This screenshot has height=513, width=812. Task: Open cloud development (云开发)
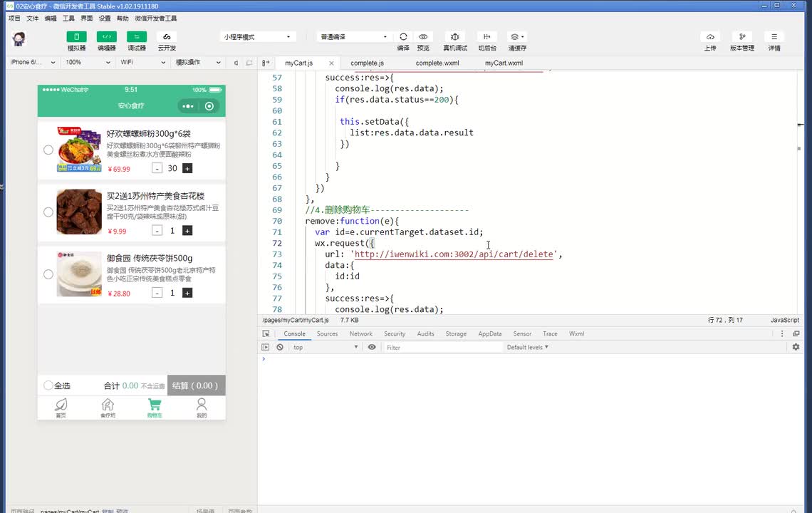pyautogui.click(x=167, y=37)
